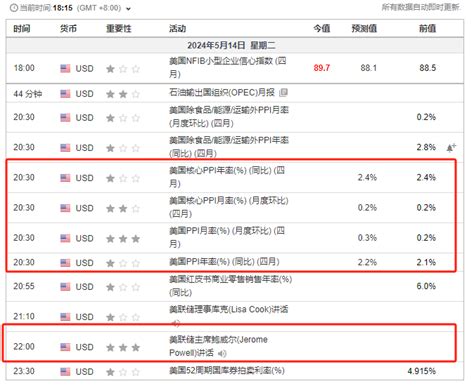Image resolution: width=474 pixels, height=386 pixels.
Task: Click the US flag in 除食品/能源/运输外PPI年率 row
Action: [x=65, y=148]
